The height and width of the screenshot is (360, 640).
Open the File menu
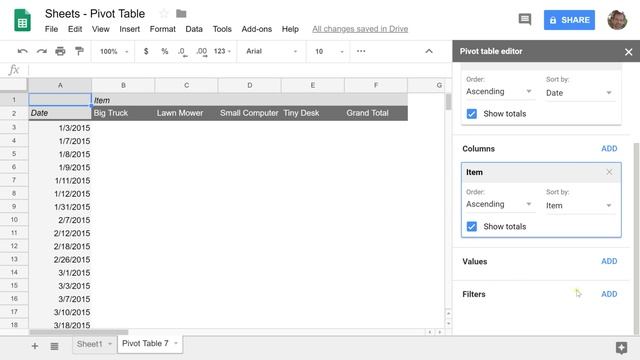[51, 29]
